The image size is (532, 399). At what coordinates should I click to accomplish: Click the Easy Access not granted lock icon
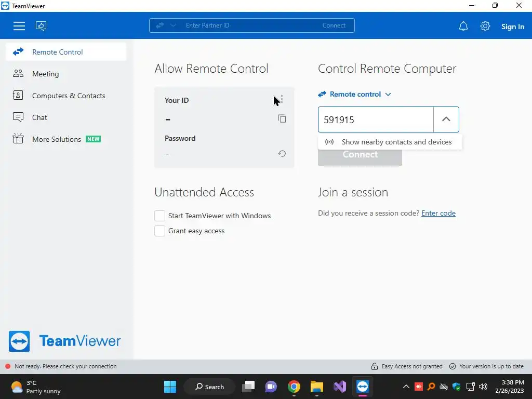(374, 366)
